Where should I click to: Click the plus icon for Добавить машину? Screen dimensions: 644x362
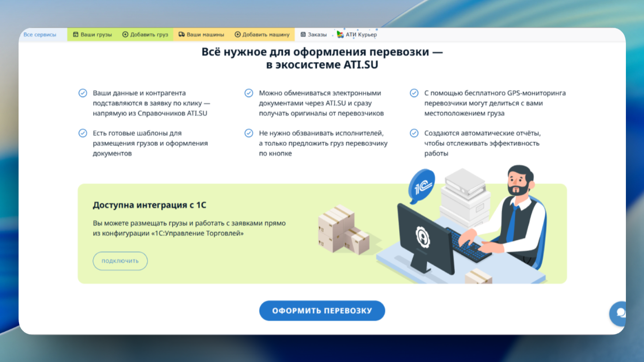pyautogui.click(x=237, y=34)
